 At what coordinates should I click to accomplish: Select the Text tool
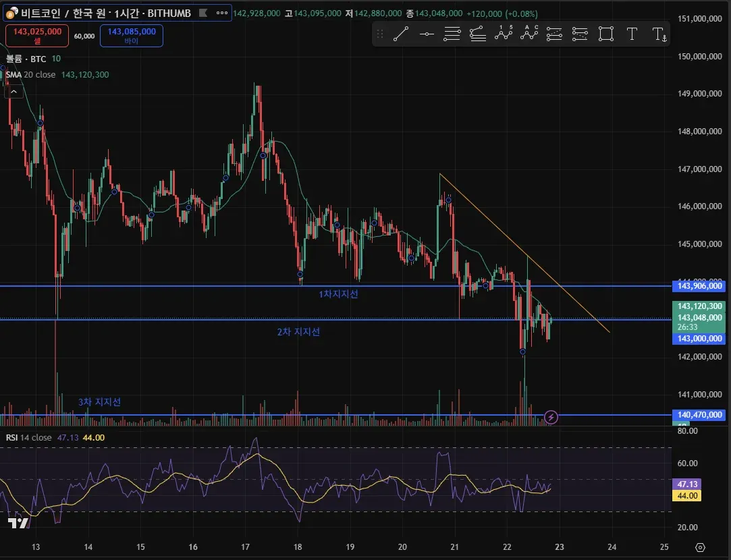(632, 34)
